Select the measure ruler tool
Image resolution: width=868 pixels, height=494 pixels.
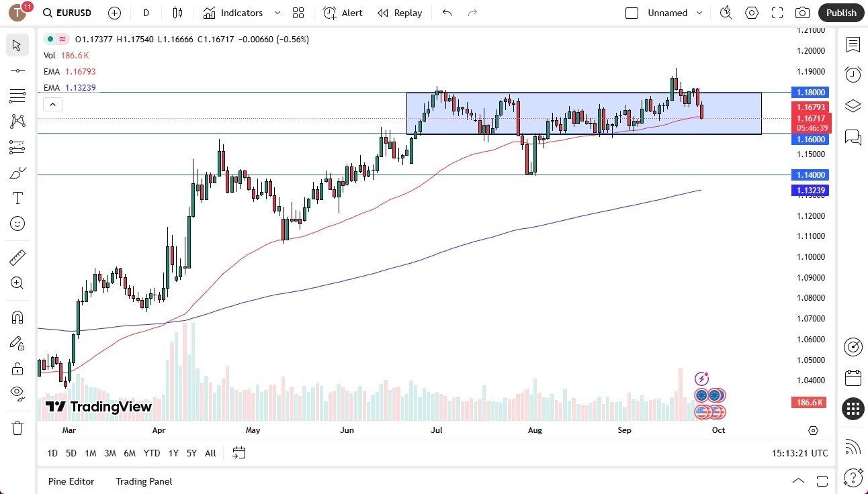point(17,257)
